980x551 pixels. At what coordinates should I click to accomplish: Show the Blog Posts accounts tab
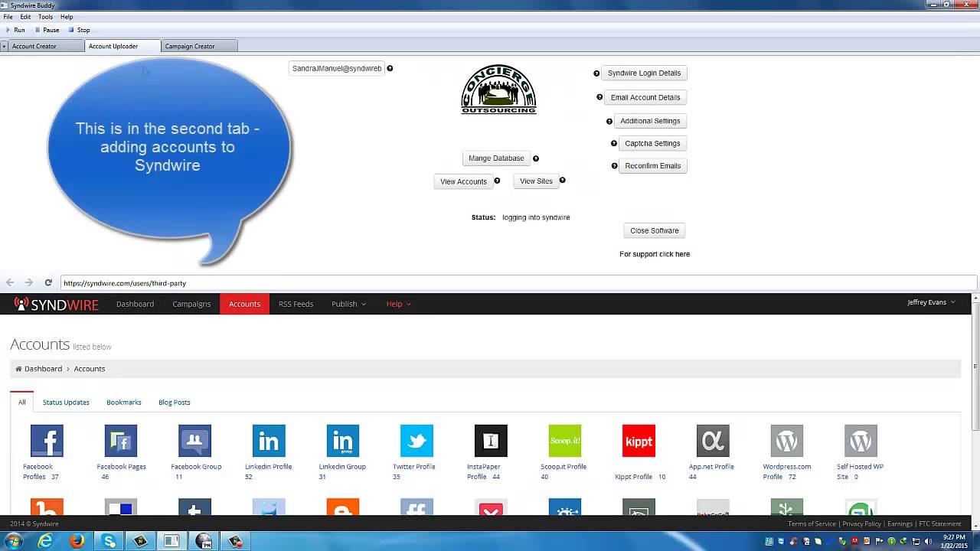[x=175, y=402]
